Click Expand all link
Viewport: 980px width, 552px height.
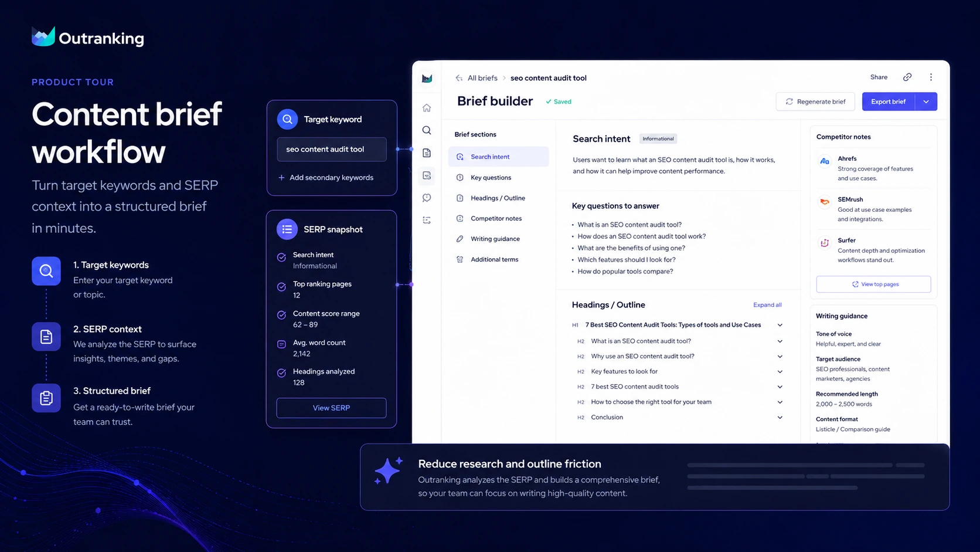click(x=767, y=305)
